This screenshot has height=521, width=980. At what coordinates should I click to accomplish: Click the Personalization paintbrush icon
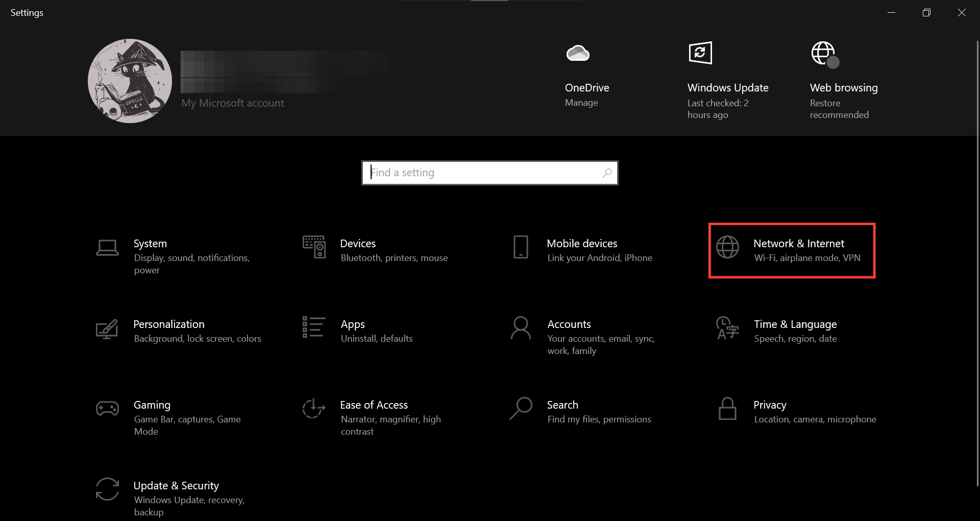coord(107,329)
